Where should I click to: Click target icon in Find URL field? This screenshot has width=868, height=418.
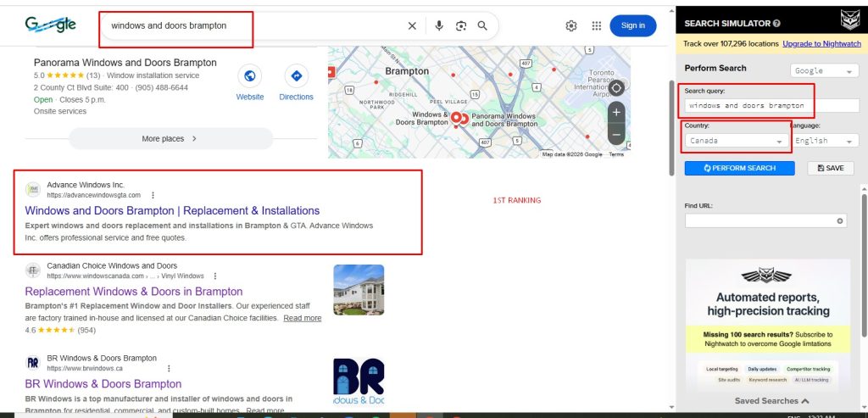coord(840,221)
